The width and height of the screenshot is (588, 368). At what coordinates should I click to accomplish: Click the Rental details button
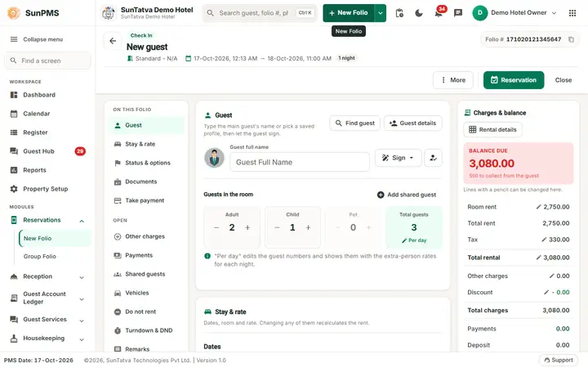[x=492, y=129]
